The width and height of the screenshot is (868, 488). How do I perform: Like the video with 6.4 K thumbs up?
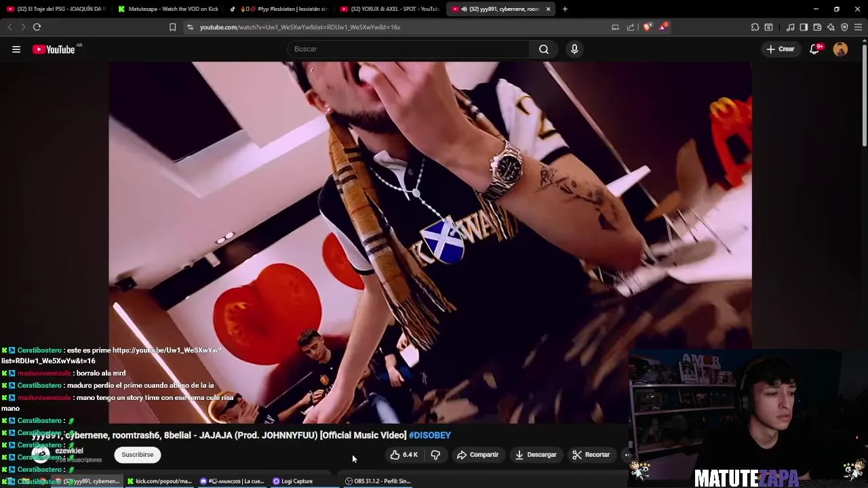pyautogui.click(x=404, y=455)
